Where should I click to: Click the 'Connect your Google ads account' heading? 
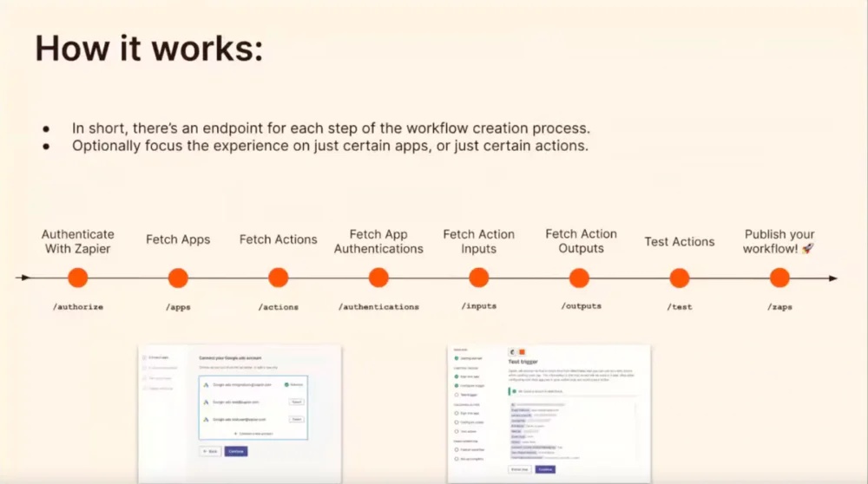tap(230, 358)
